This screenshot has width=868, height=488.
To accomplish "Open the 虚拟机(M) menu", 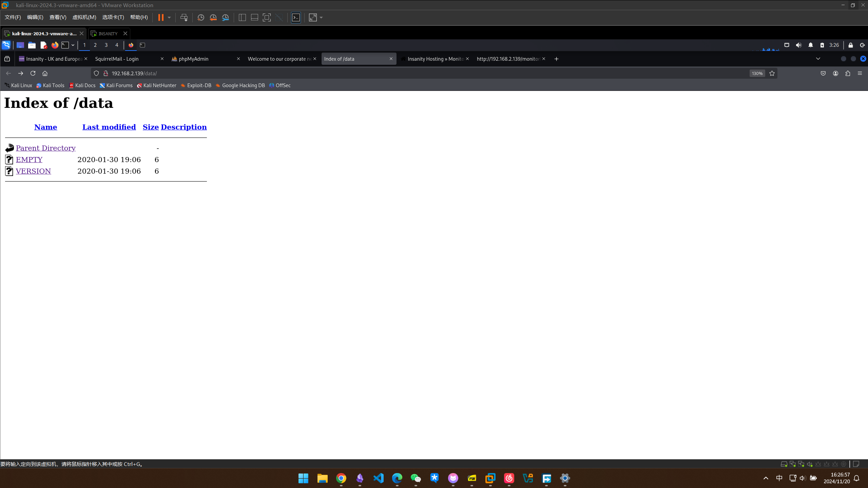I will pyautogui.click(x=84, y=17).
